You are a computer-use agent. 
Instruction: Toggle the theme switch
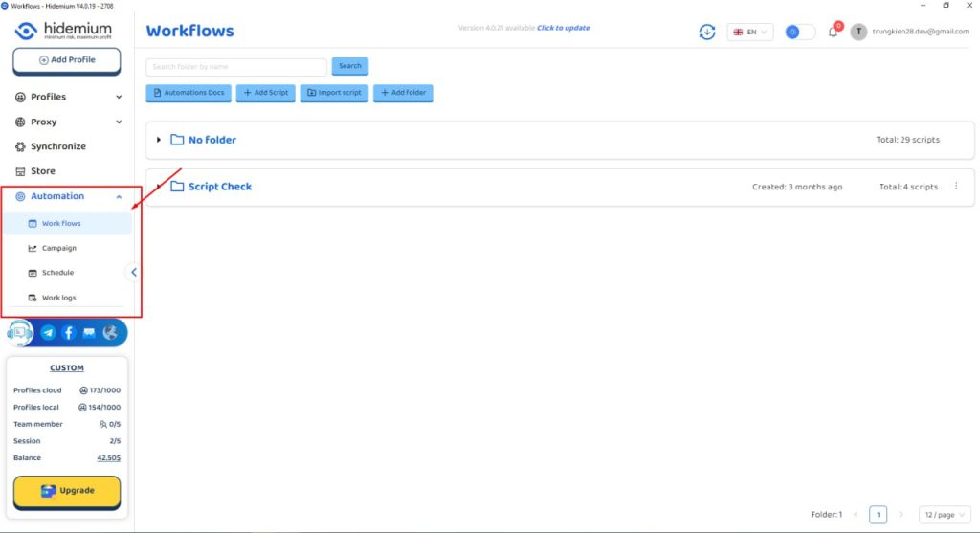click(800, 32)
